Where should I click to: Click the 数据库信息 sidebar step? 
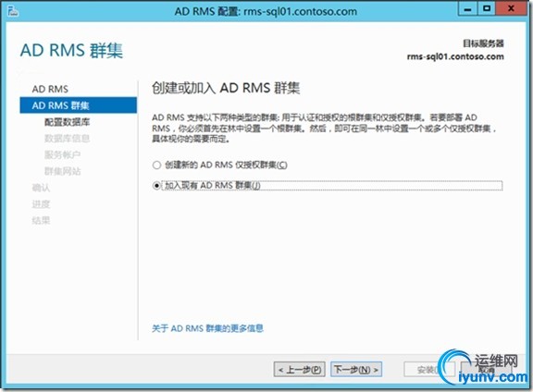pyautogui.click(x=67, y=139)
